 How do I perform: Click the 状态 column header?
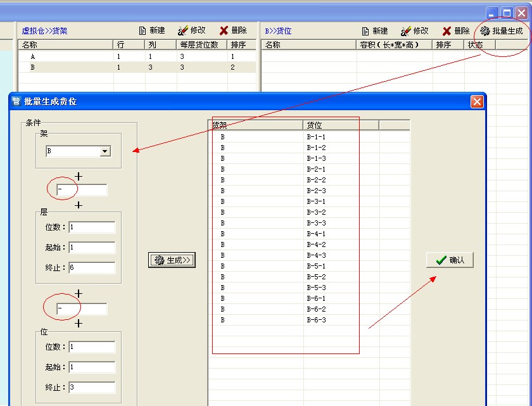pyautogui.click(x=480, y=45)
